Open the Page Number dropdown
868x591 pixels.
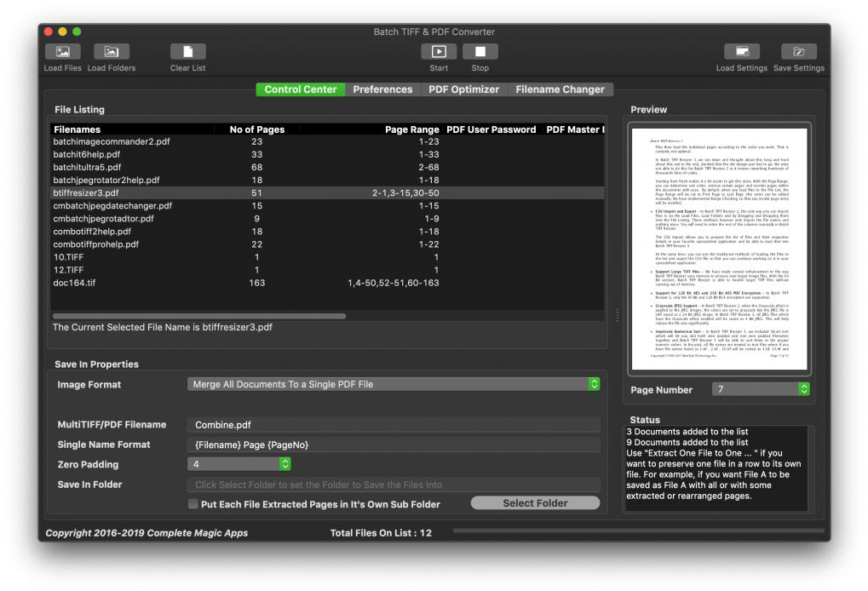(761, 389)
